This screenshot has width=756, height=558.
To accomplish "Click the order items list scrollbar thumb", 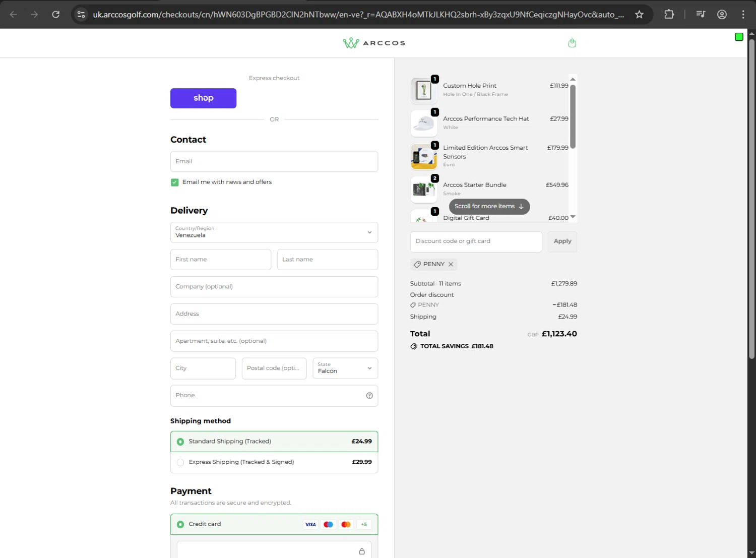I will pos(573,116).
